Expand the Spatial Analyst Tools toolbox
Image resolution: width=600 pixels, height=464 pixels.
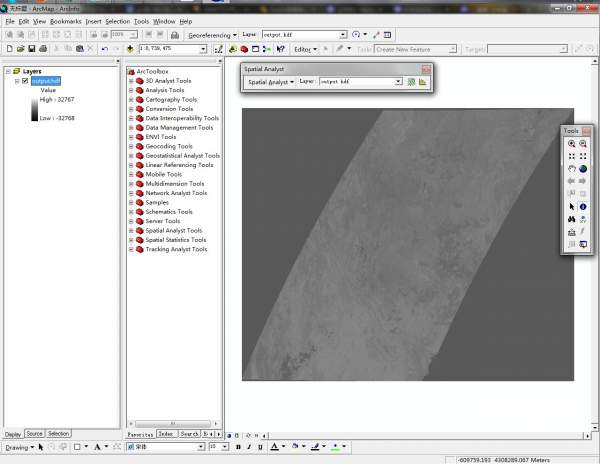(x=131, y=230)
